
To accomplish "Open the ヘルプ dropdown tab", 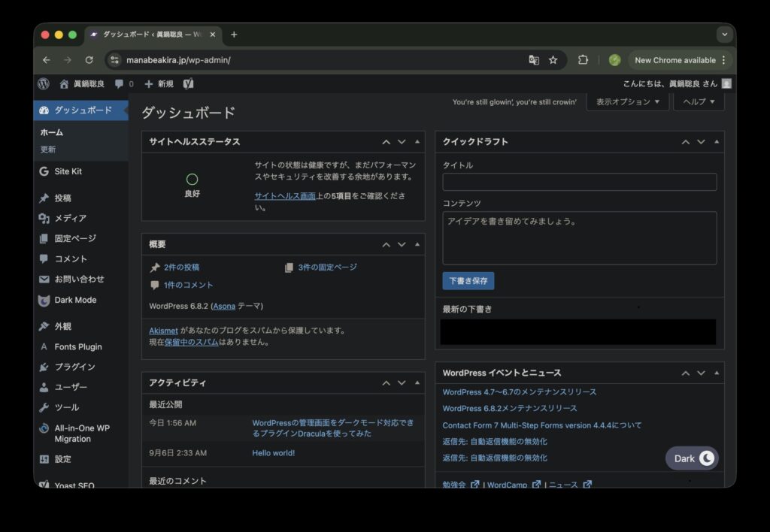I will pyautogui.click(x=699, y=101).
